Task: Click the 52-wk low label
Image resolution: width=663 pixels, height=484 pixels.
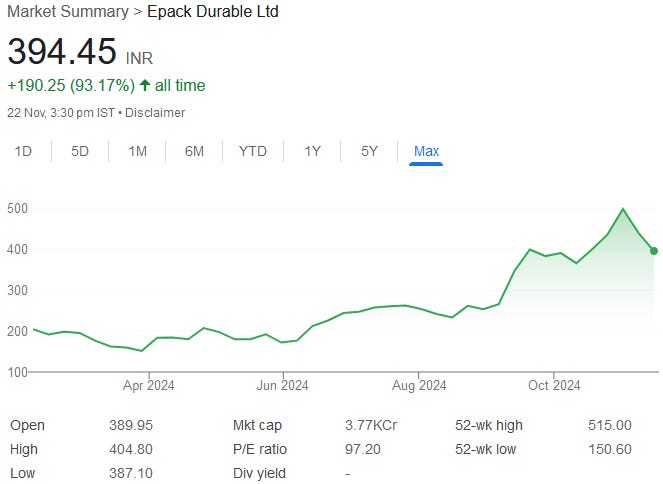Action: click(485, 449)
